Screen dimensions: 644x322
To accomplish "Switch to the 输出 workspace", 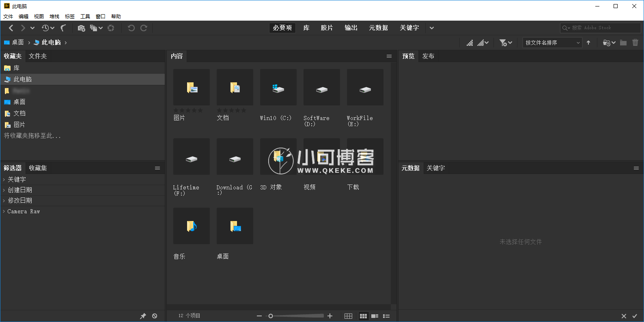I will [x=351, y=28].
